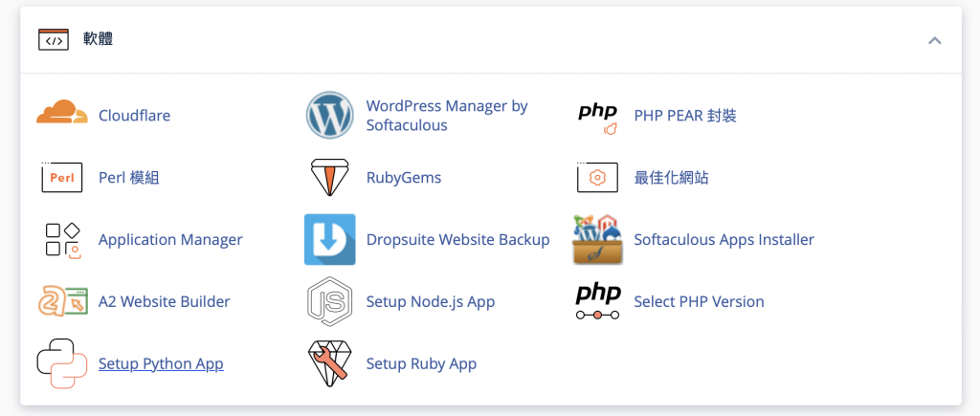This screenshot has height=416, width=980.
Task: Click the 軟體 section heading
Action: pyautogui.click(x=99, y=39)
